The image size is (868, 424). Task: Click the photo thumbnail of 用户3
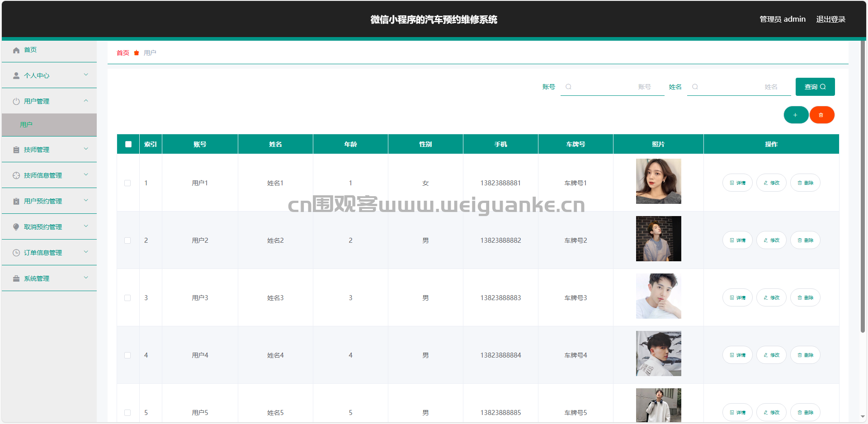click(x=658, y=296)
